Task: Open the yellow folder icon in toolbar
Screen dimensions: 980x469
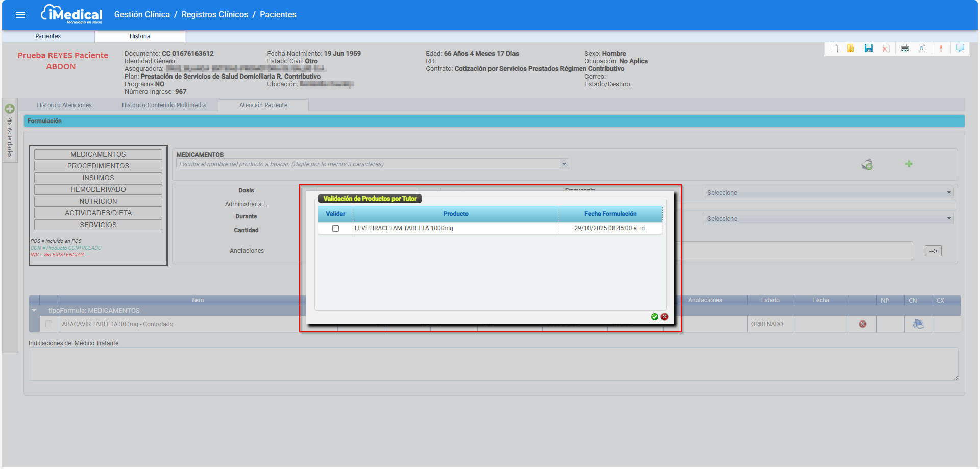Action: point(851,48)
